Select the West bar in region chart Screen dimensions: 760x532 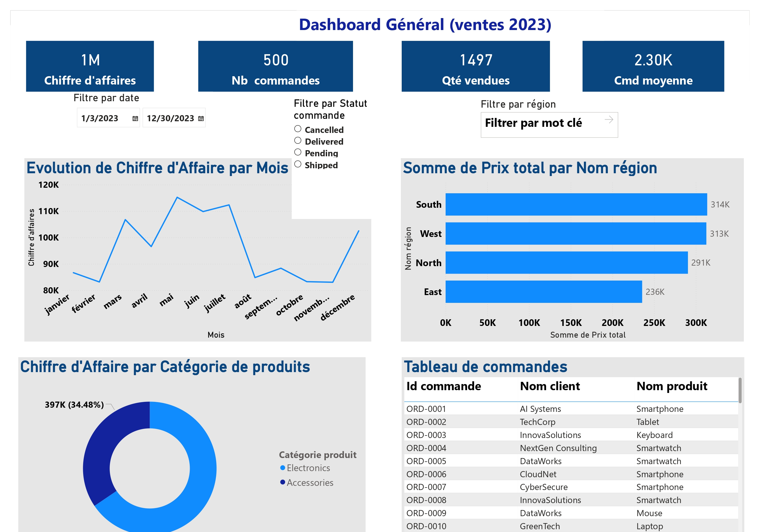coord(576,234)
